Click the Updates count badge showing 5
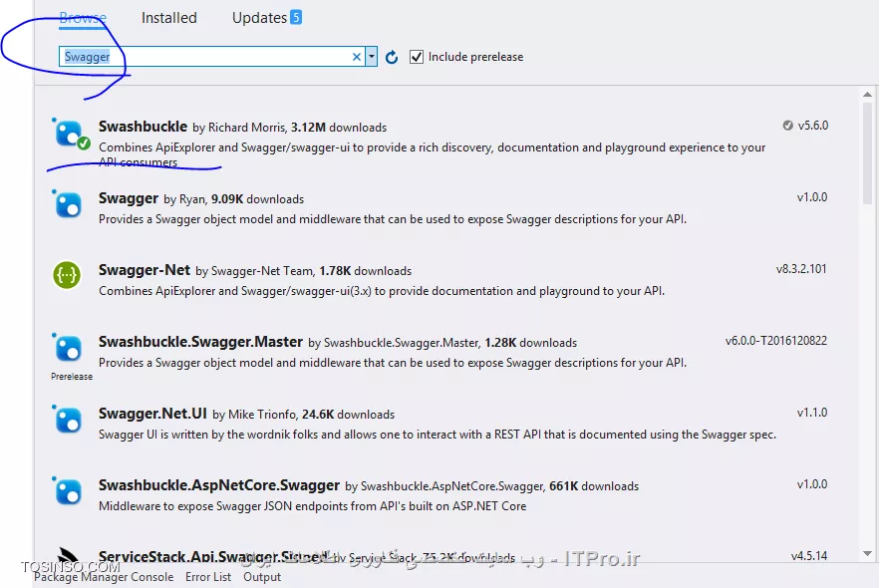Viewport: 879px width, 588px height. click(296, 17)
